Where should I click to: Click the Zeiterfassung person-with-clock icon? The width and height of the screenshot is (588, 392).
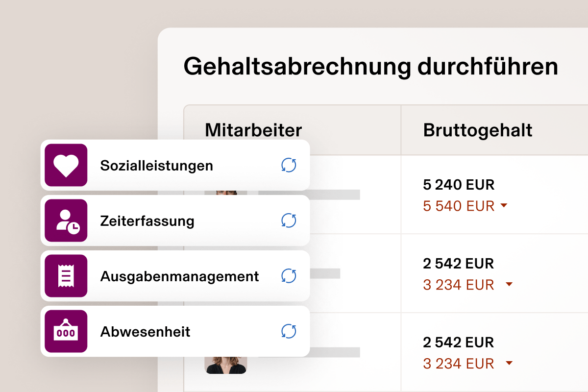66,220
